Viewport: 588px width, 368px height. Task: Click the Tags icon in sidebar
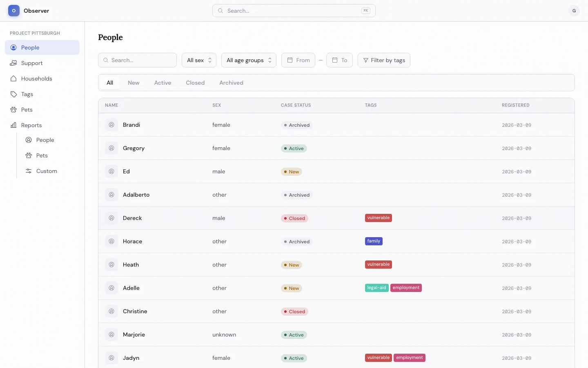click(13, 94)
